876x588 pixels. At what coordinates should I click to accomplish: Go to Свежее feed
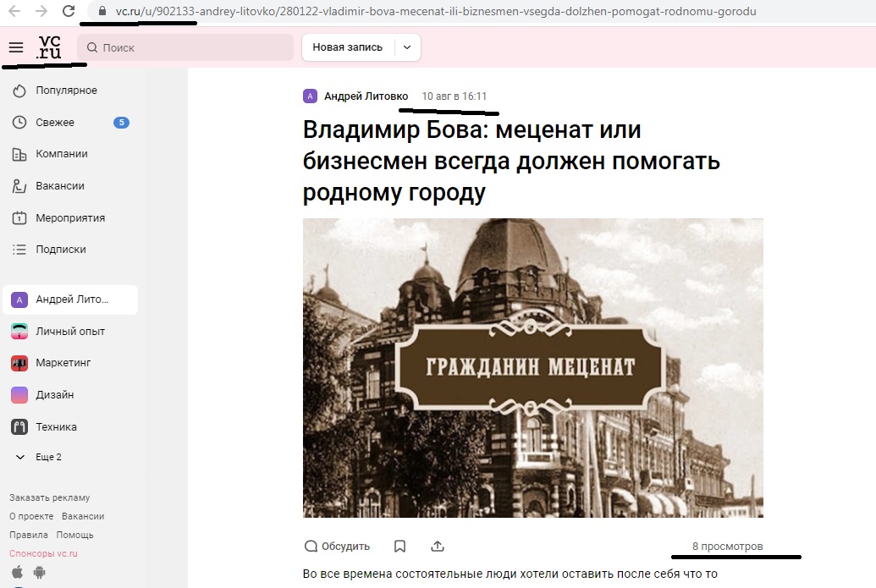click(54, 123)
